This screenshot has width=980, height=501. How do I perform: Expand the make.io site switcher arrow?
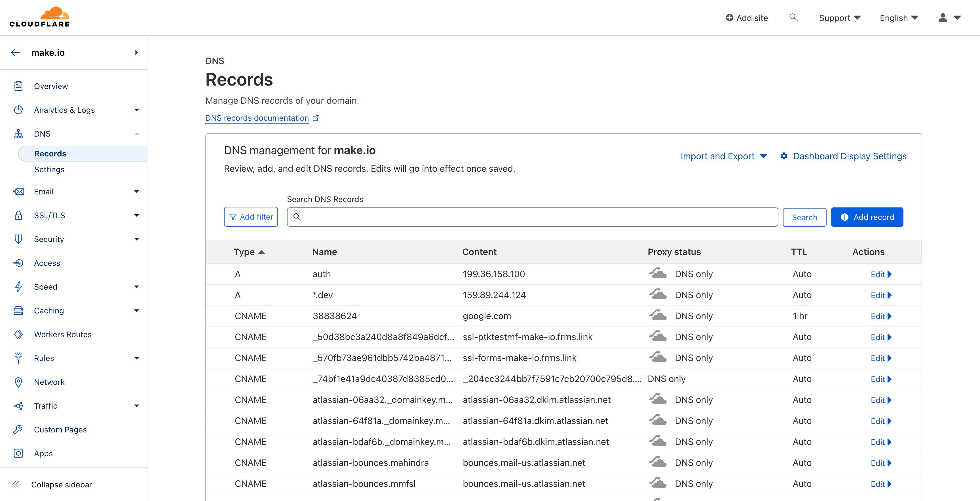pyautogui.click(x=136, y=52)
